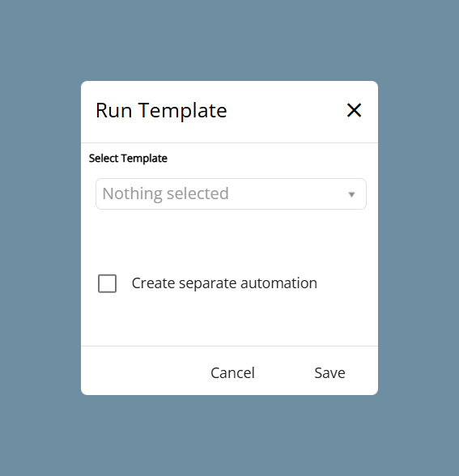The height and width of the screenshot is (476, 459).
Task: Close the Run Template dialog
Action: point(354,110)
